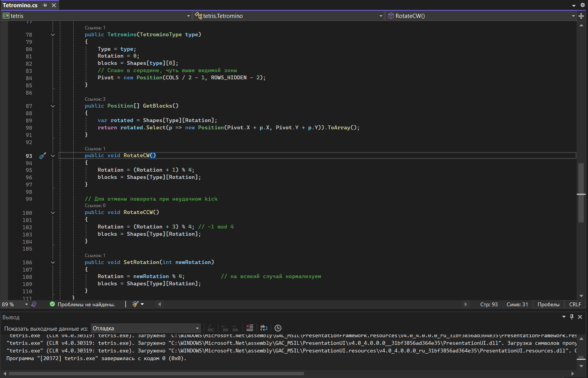Click the editor vertical scrollbar thumb
Image resolution: width=588 pixels, height=378 pixels.
tap(581, 193)
